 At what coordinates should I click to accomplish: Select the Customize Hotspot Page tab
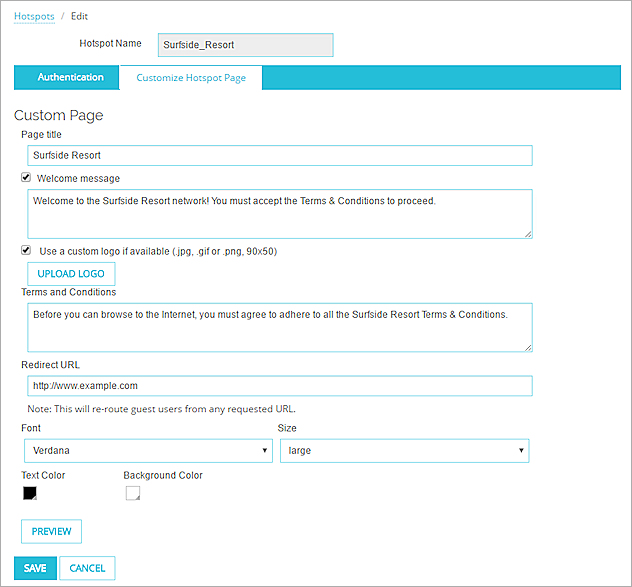coord(191,78)
